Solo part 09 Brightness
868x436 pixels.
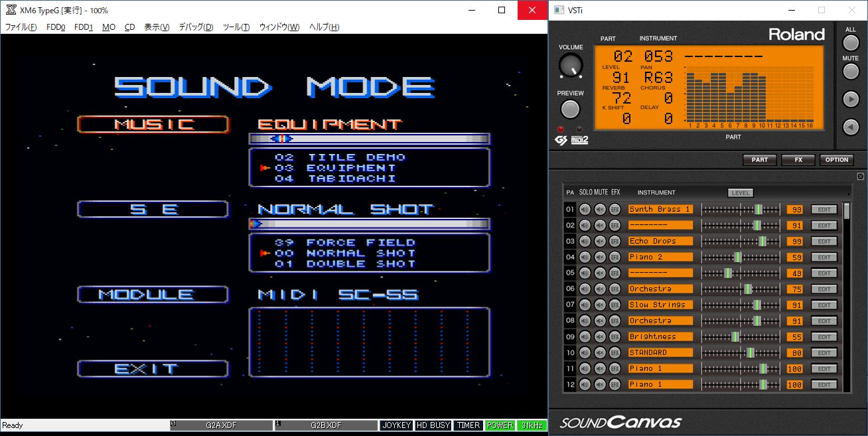point(585,336)
